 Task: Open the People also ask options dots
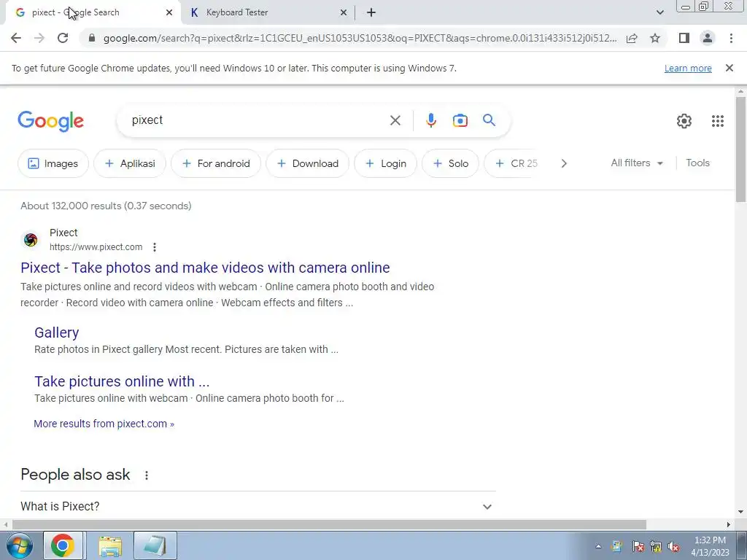[146, 475]
